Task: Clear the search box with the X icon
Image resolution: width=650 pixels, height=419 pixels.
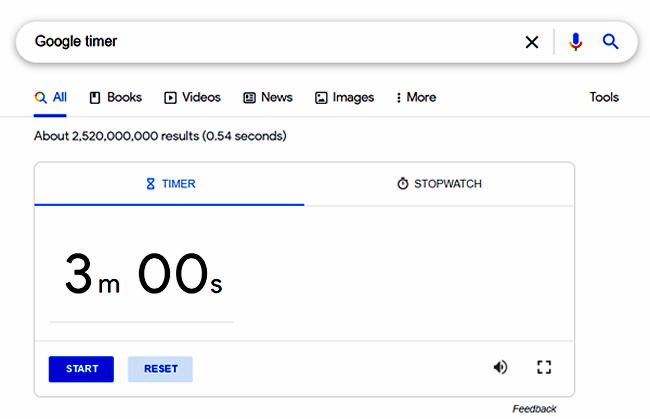Action: click(x=531, y=42)
